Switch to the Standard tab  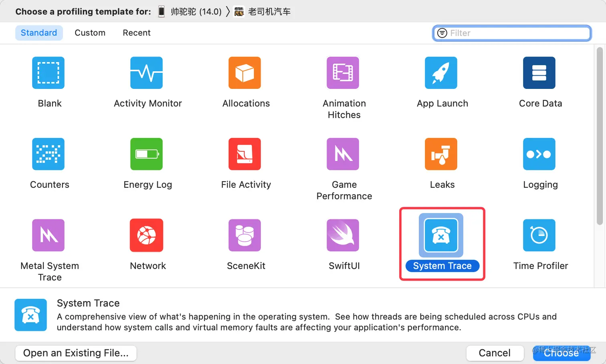tap(39, 33)
